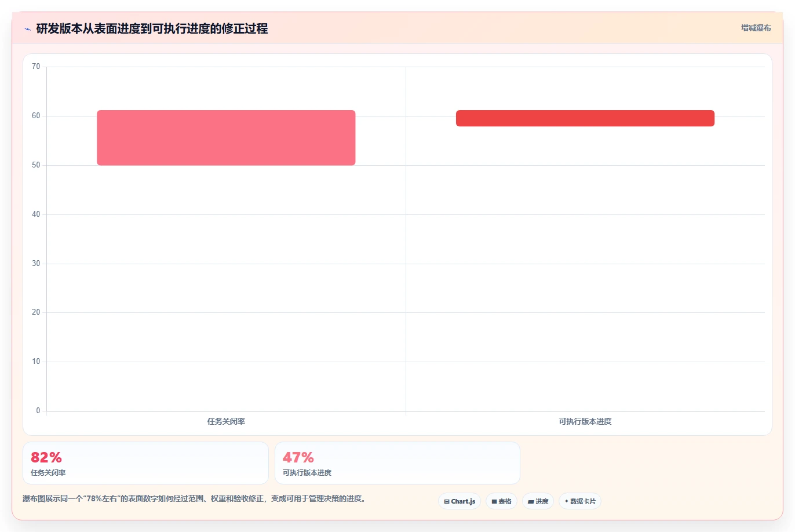The height and width of the screenshot is (532, 795).
Task: Click the y-axis value 10
Action: pos(36,362)
